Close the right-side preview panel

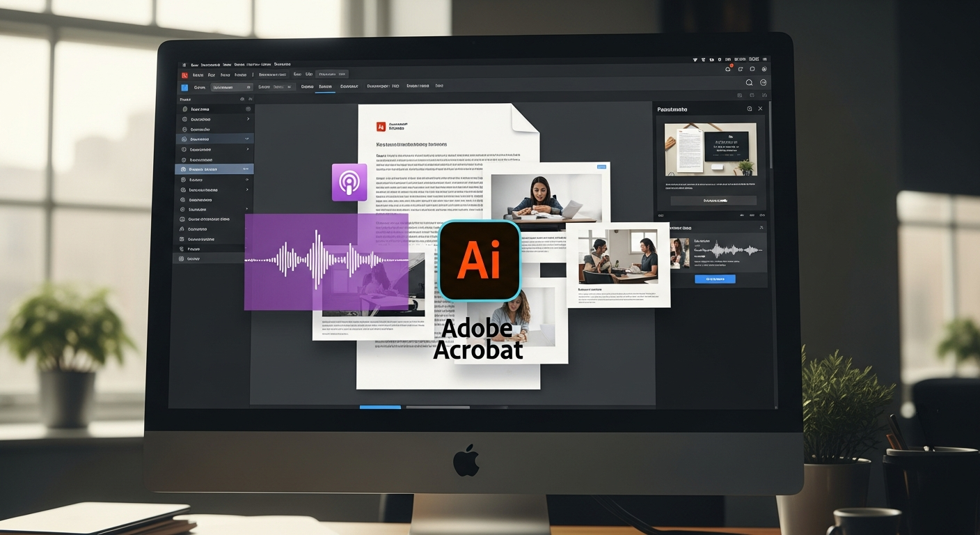coord(760,109)
